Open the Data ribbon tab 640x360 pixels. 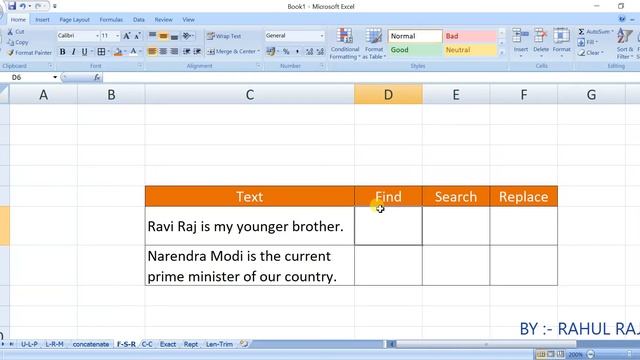coord(139,20)
